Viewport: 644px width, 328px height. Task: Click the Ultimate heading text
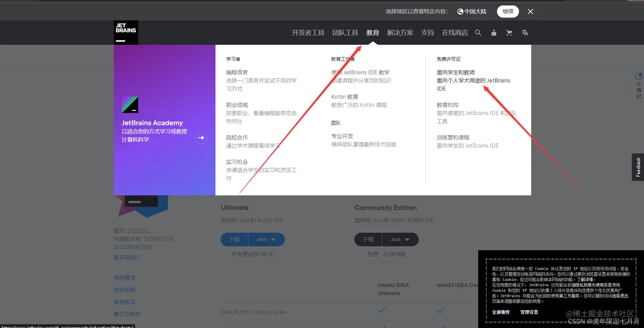(234, 208)
